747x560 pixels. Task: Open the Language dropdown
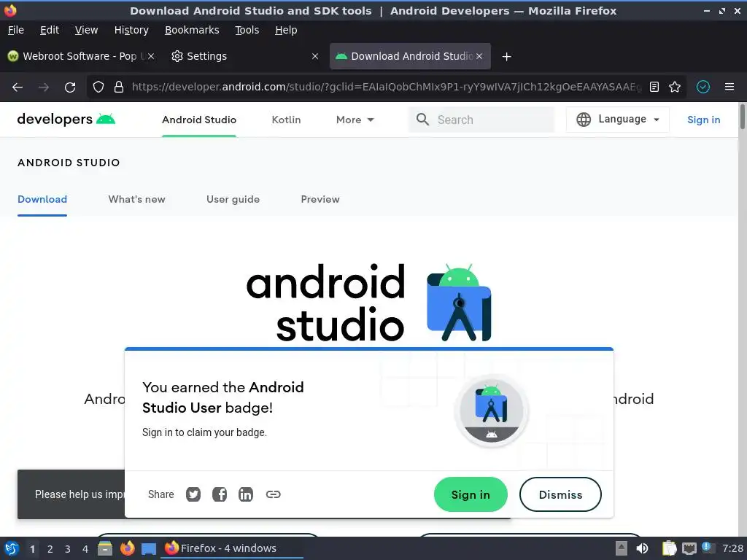click(617, 119)
